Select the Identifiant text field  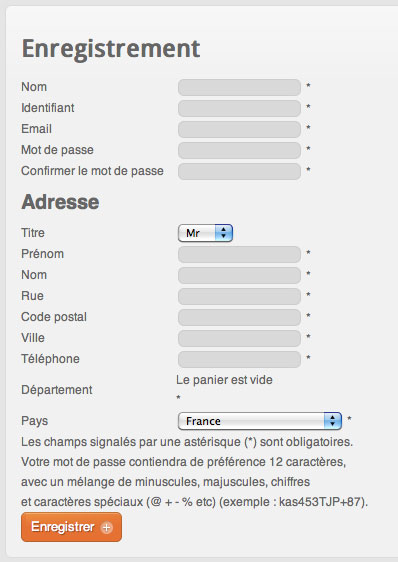click(x=239, y=108)
